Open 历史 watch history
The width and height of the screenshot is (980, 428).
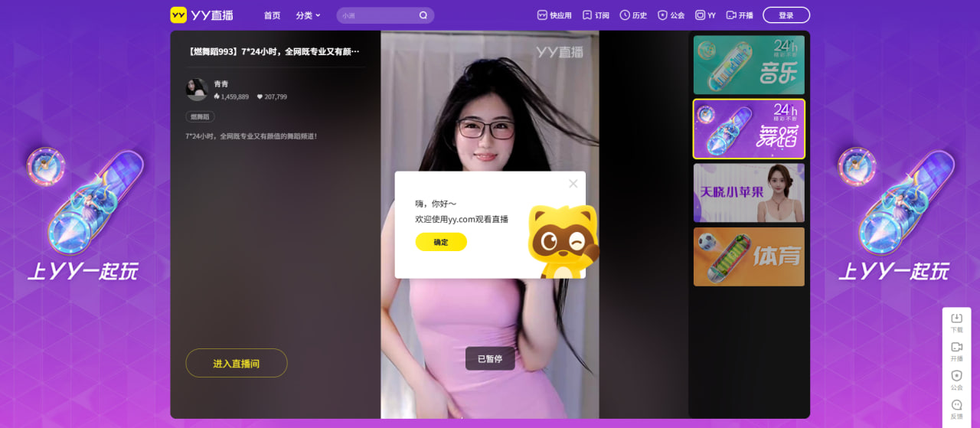[633, 15]
